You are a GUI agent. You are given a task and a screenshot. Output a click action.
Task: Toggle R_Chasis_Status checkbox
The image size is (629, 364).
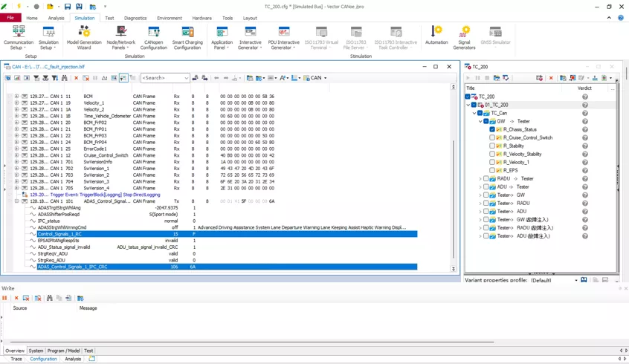(492, 129)
